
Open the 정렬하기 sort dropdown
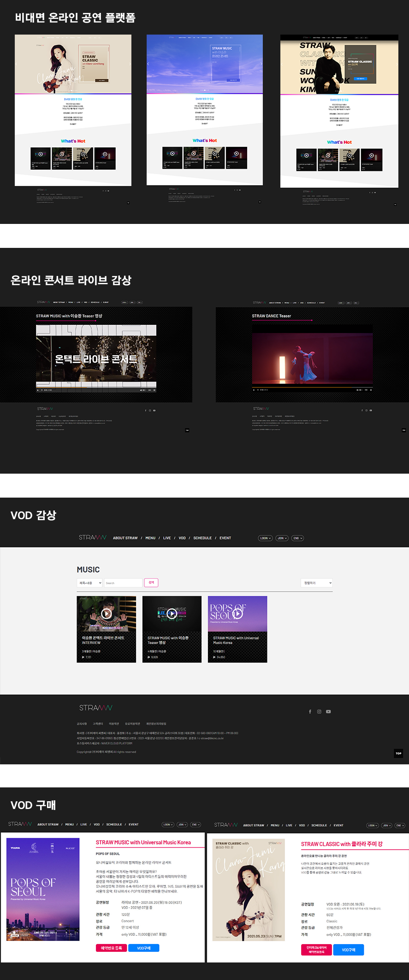(316, 583)
